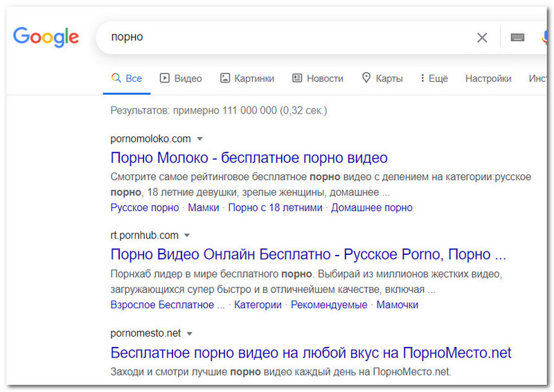Image resolution: width=554 pixels, height=392 pixels.
Task: Switch to the Видео tab
Action: click(x=181, y=78)
